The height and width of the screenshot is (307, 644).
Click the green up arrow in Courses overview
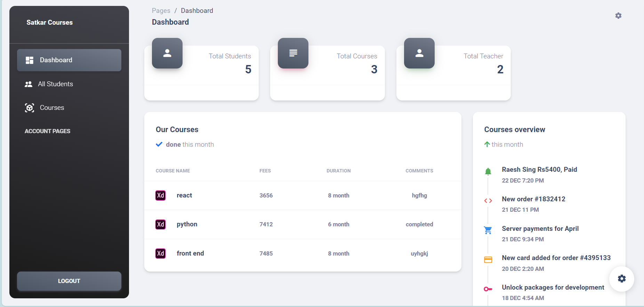(x=487, y=144)
